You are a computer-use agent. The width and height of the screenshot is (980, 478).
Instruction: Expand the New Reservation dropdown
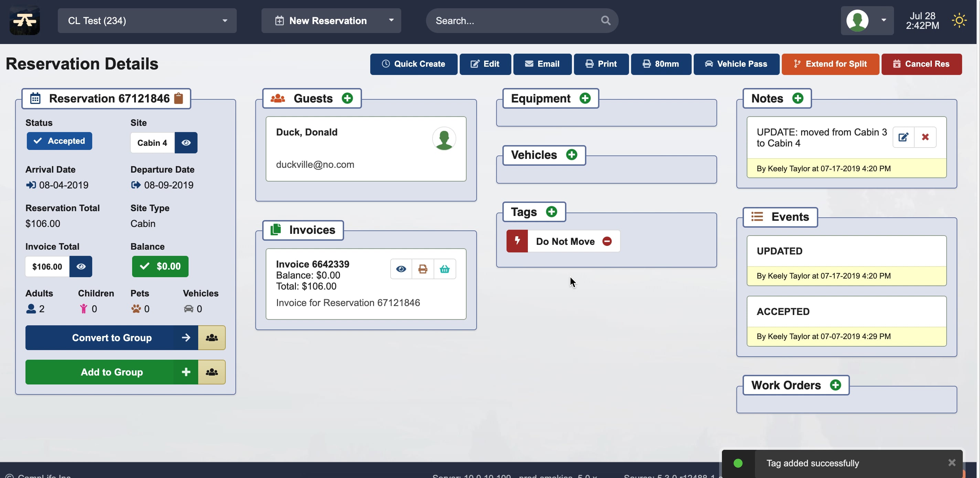point(391,21)
